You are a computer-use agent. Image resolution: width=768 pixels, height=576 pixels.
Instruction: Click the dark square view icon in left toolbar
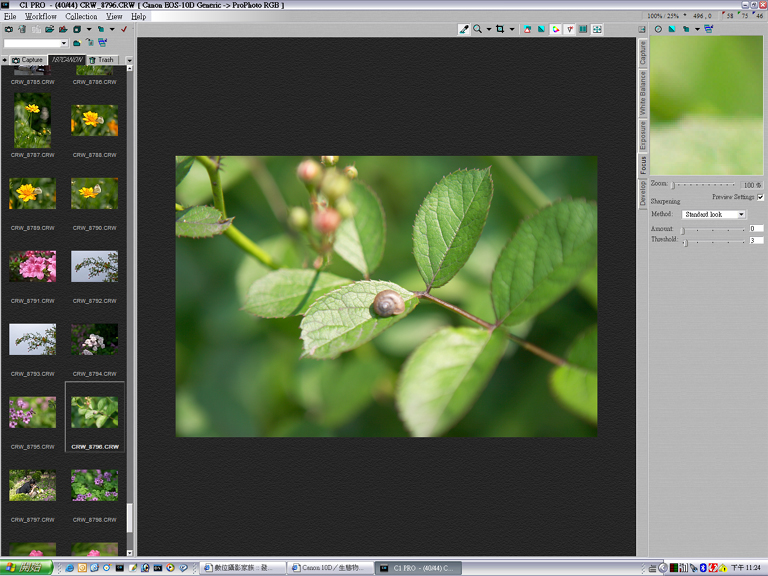tap(77, 29)
